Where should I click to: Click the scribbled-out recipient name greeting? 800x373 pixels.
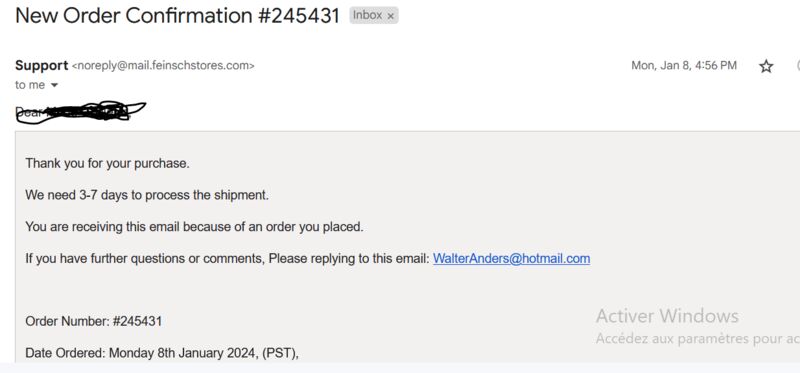(x=81, y=112)
